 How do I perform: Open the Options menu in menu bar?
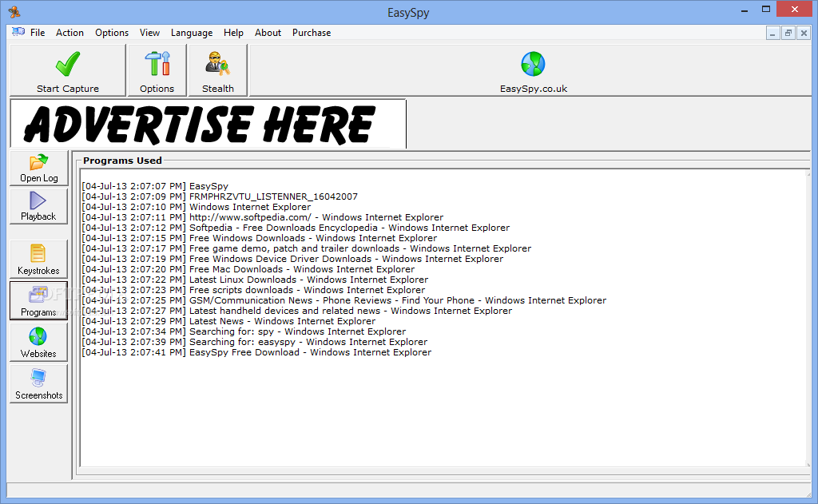tap(112, 32)
